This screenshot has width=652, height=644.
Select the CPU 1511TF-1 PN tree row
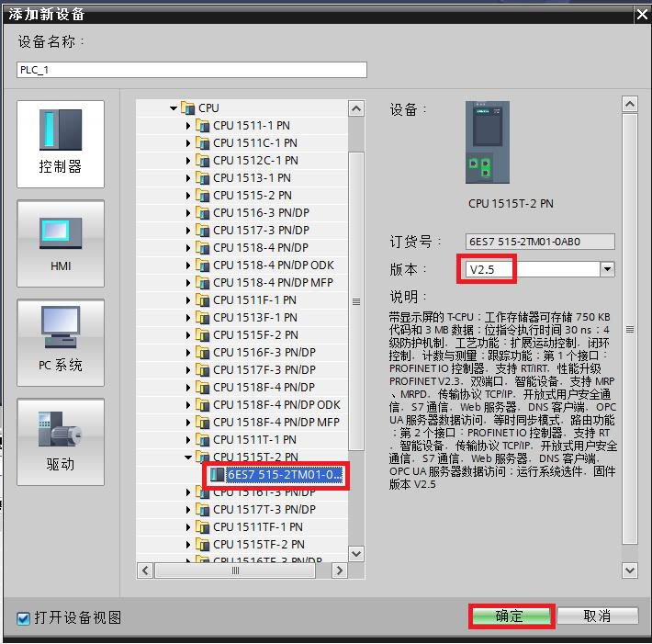pos(242,526)
